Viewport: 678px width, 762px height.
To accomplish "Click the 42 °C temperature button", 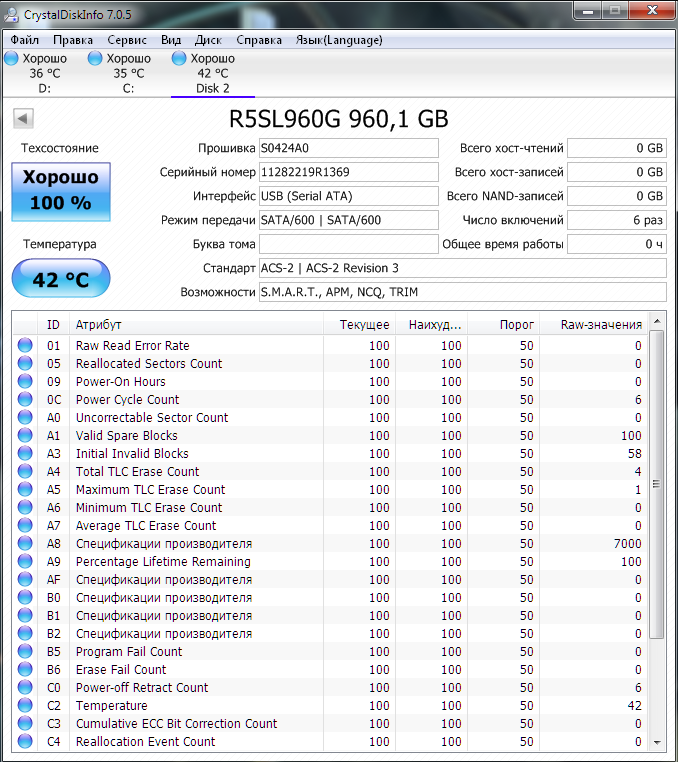I will pos(61,278).
